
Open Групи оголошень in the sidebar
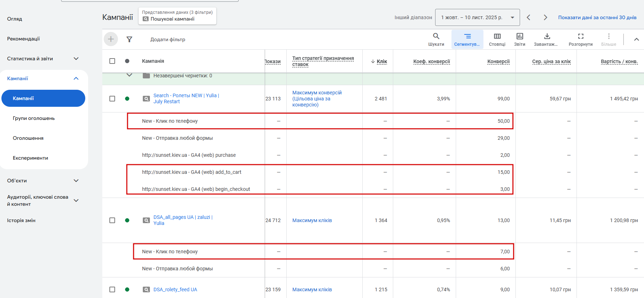pos(34,118)
